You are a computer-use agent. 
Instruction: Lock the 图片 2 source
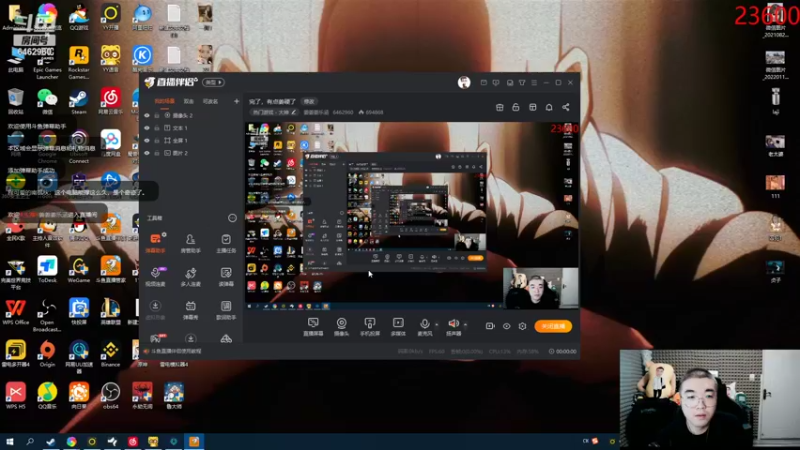click(x=157, y=153)
